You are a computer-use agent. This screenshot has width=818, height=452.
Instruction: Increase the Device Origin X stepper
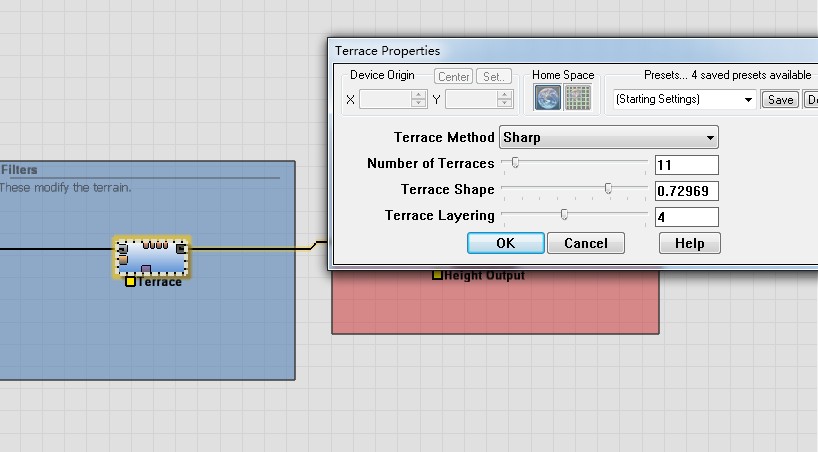pyautogui.click(x=418, y=95)
